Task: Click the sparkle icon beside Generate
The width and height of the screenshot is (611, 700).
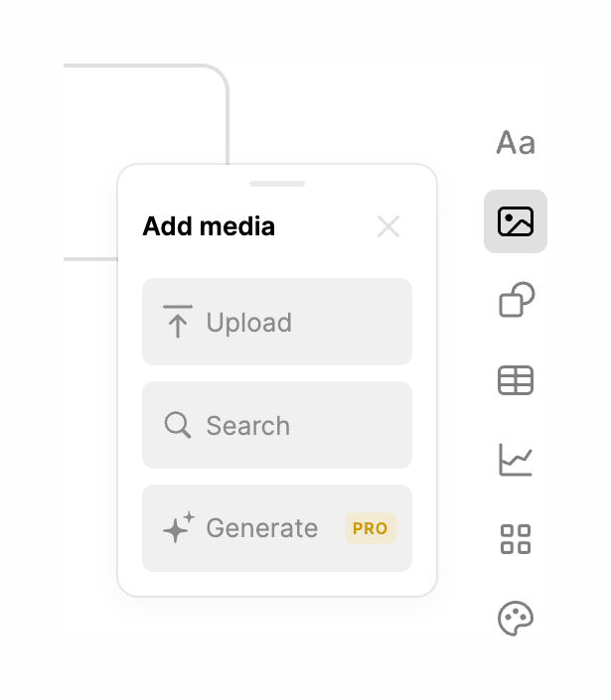Action: click(x=178, y=528)
